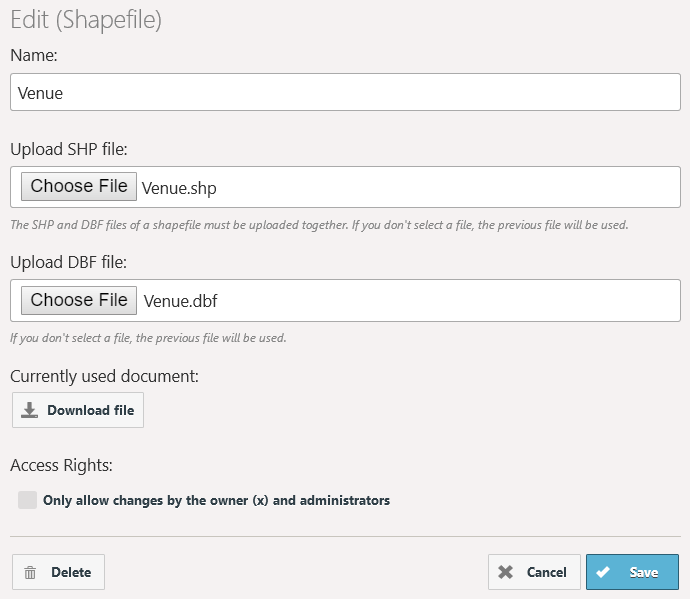The width and height of the screenshot is (690, 599).
Task: Choose File for the SHP upload
Action: (x=79, y=186)
